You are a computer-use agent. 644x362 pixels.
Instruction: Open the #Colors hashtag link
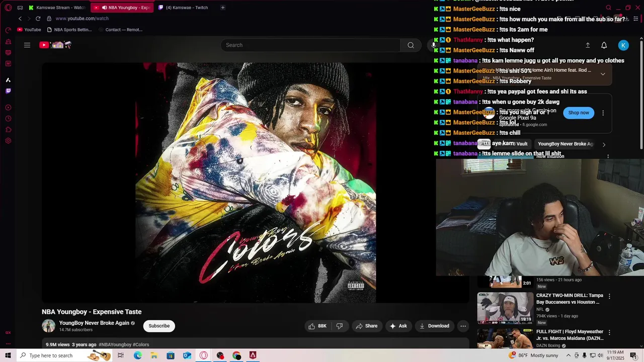tap(141, 345)
